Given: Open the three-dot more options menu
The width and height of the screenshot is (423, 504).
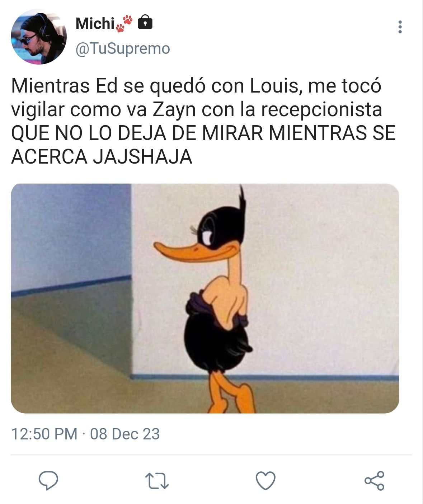Looking at the screenshot, I should [400, 27].
